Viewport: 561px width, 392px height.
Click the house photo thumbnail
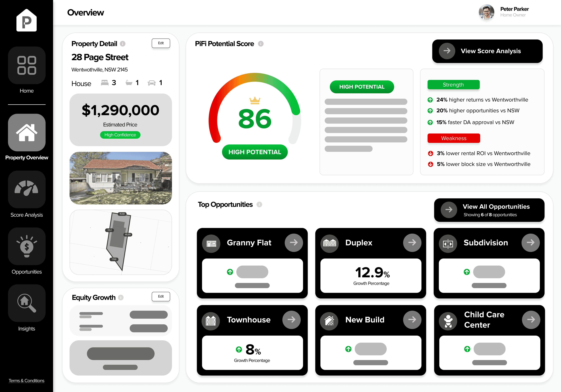(121, 178)
